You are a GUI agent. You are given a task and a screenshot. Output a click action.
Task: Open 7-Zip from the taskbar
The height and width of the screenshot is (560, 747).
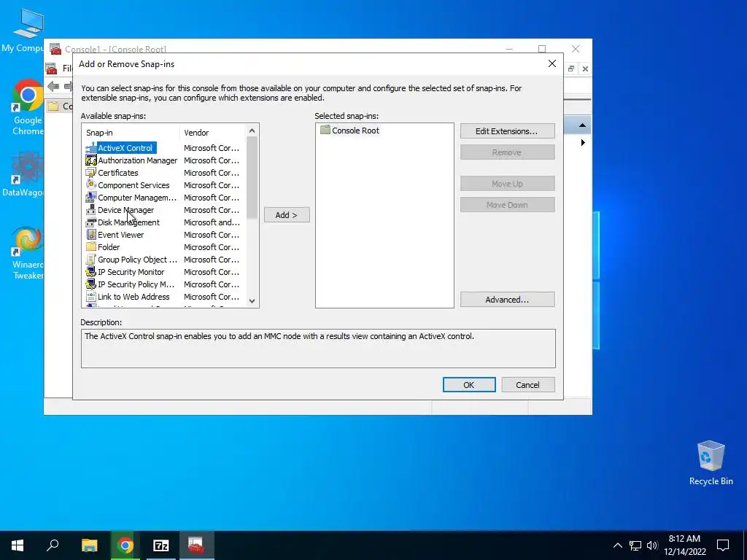[x=161, y=545]
